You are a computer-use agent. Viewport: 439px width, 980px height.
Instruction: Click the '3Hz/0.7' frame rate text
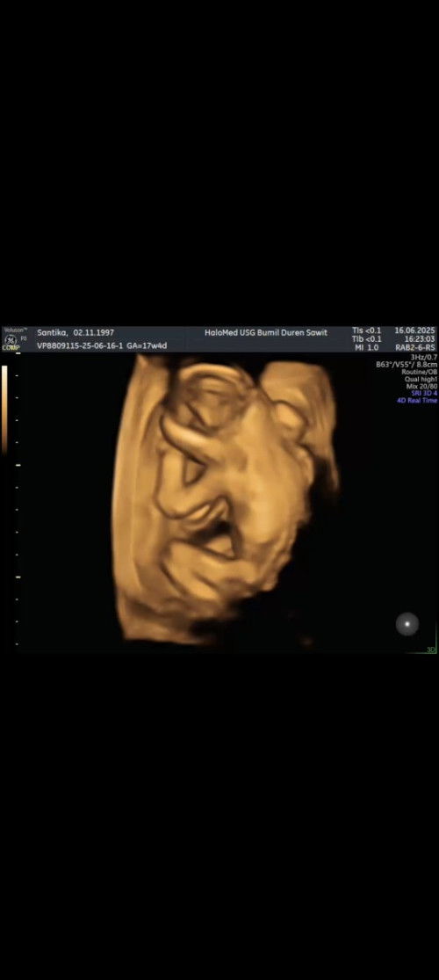click(x=425, y=356)
